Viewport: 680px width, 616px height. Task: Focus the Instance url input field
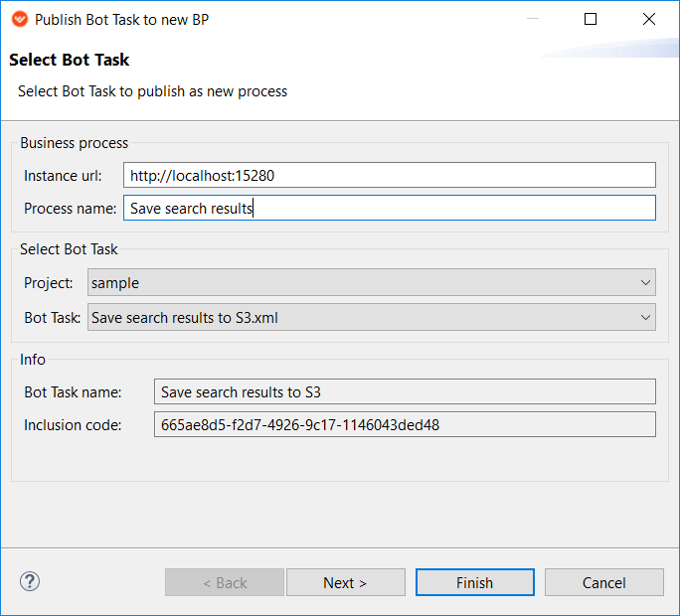pos(390,175)
